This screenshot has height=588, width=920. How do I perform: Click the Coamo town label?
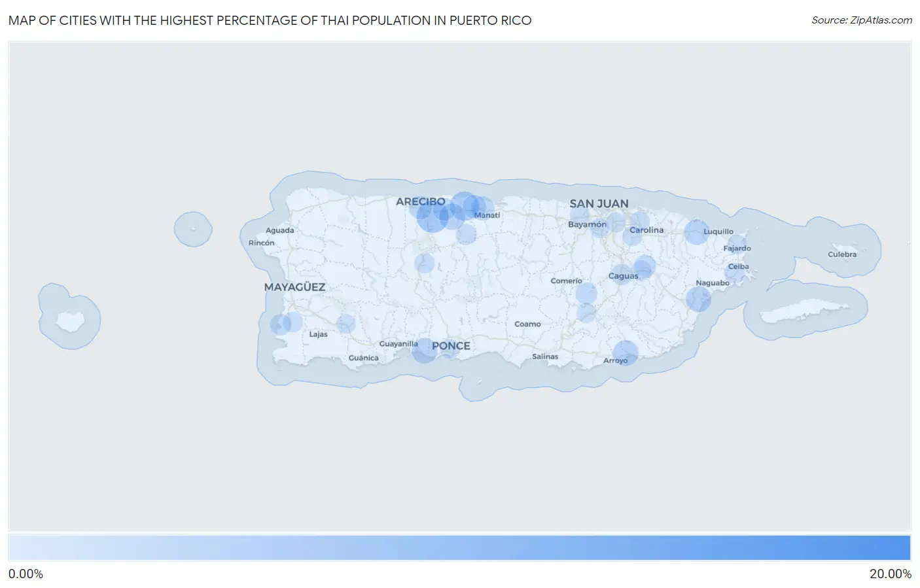[527, 324]
